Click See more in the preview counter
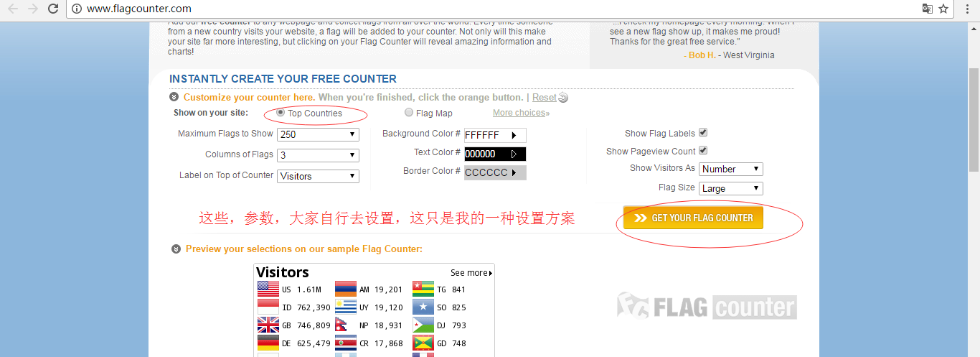 pos(471,273)
